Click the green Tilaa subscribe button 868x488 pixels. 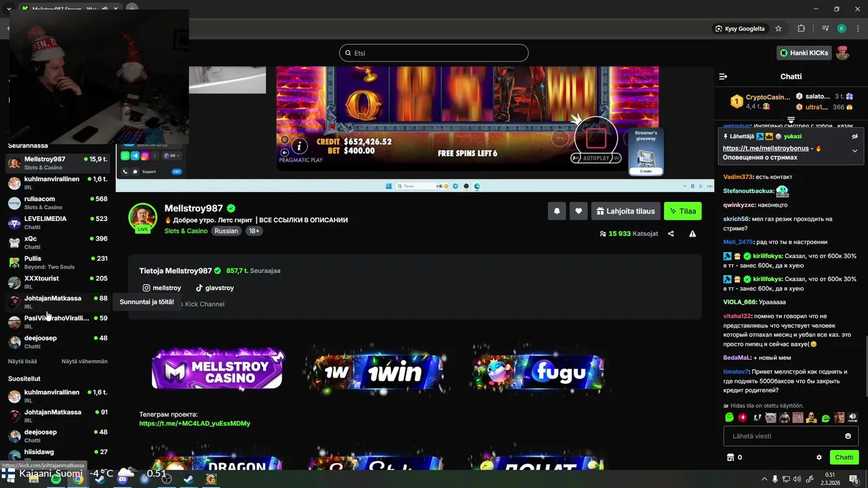point(683,211)
